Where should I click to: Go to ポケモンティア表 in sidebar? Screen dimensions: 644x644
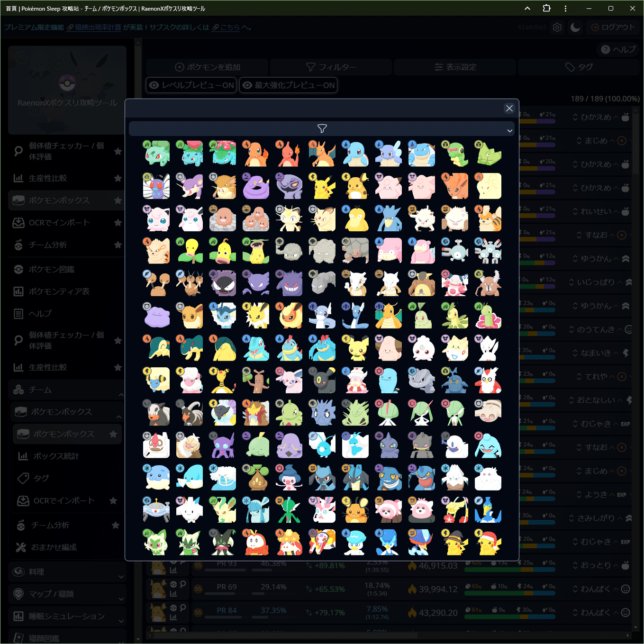click(66, 291)
